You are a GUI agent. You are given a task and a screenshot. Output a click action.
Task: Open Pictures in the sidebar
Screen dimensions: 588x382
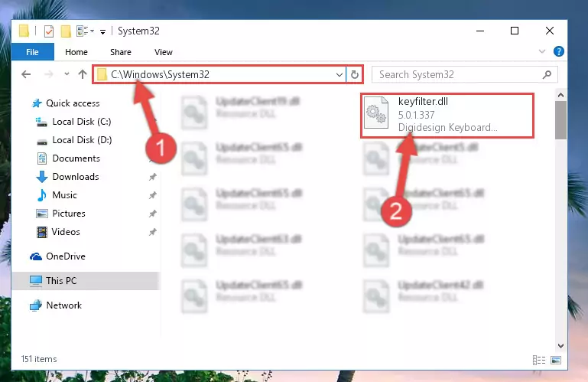69,214
